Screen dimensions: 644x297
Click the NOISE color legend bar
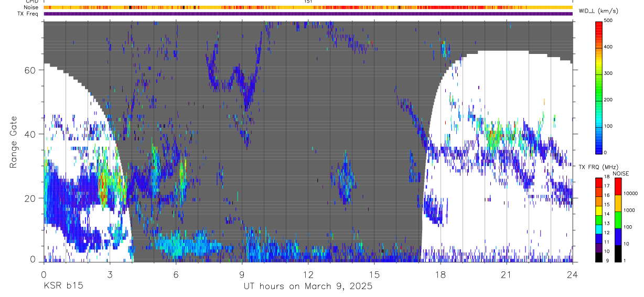(618, 219)
